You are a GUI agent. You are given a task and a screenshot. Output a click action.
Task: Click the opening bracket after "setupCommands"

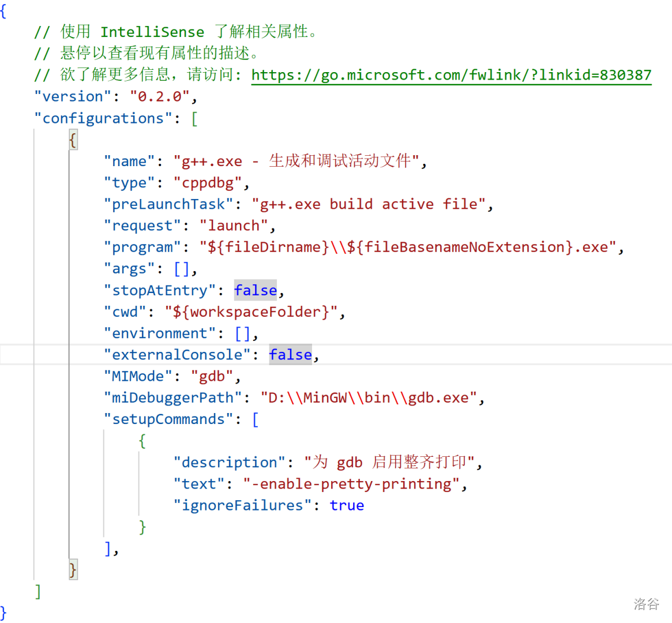[x=255, y=419]
